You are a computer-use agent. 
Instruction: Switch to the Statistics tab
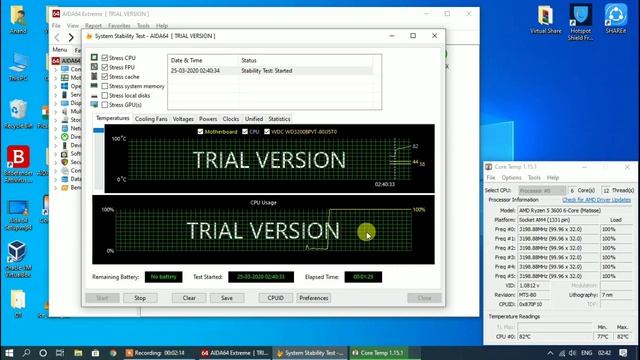point(279,119)
